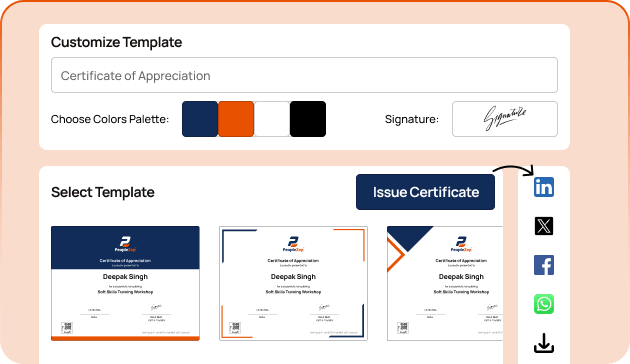This screenshot has height=364, width=630.
Task: Choose the corner-bracket border certificate template
Action: [293, 283]
